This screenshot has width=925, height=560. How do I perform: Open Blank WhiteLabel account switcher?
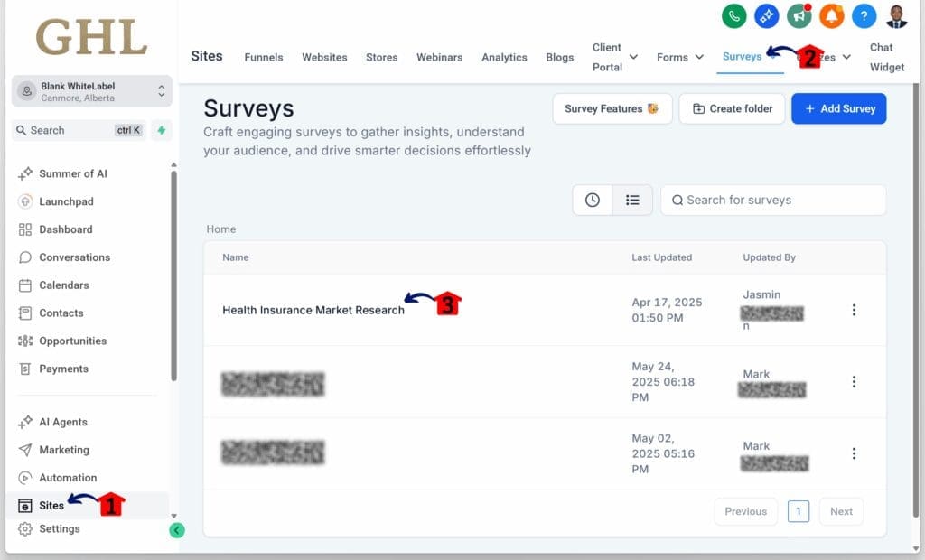pos(91,91)
